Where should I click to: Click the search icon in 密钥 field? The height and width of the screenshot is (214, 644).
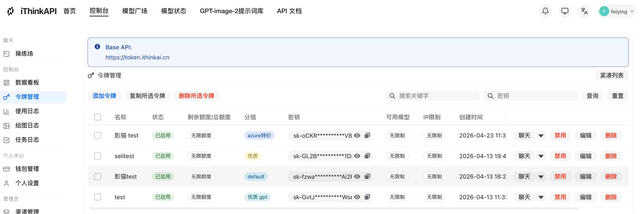tap(490, 96)
